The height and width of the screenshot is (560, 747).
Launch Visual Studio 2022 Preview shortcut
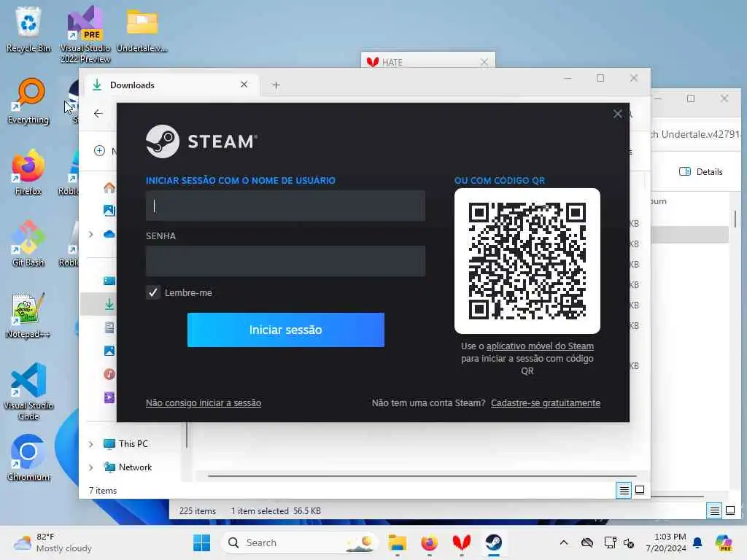click(x=85, y=34)
